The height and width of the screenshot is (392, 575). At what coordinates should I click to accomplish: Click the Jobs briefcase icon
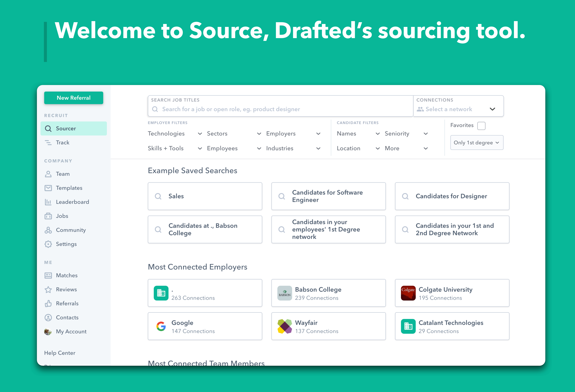point(48,216)
